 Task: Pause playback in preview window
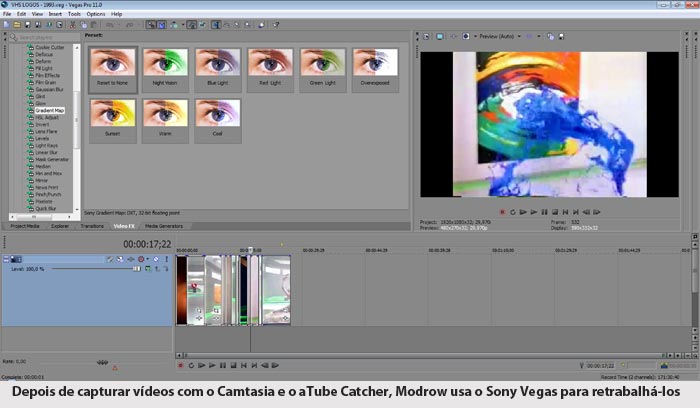tap(544, 212)
